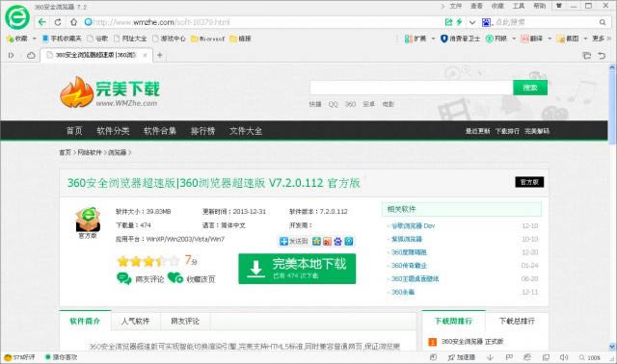This screenshot has width=617, height=364.
Task: Click the 360 software box icon
Action: (88, 220)
